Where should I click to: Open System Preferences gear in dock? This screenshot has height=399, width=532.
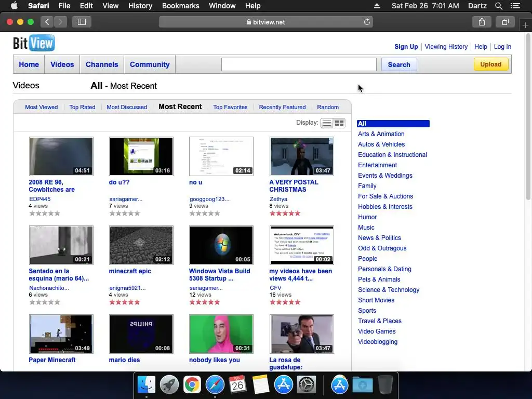tap(307, 385)
